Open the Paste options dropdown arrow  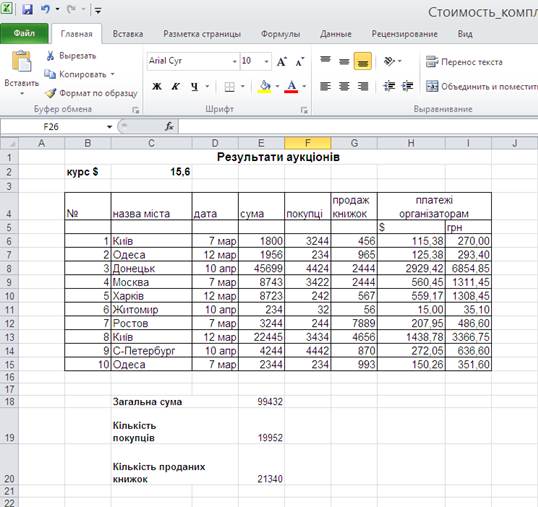point(21,93)
